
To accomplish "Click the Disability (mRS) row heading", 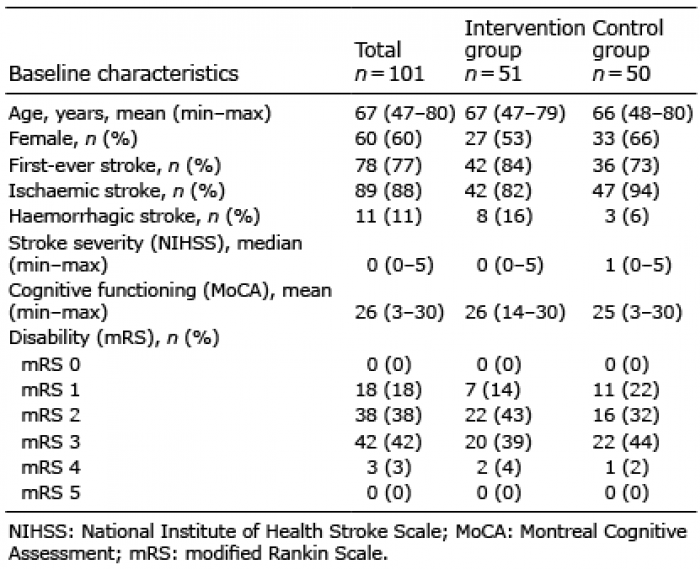I will (x=114, y=338).
